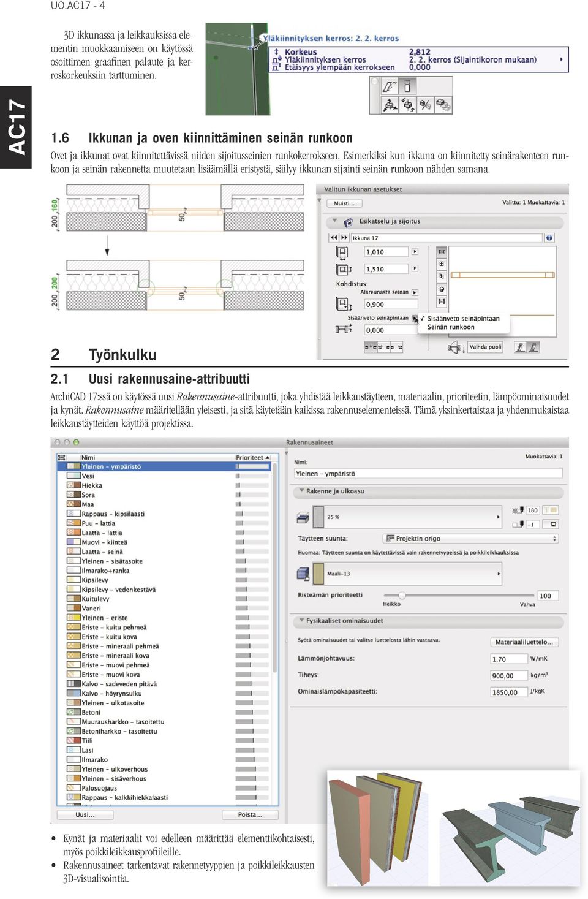The image size is (588, 899).
Task: Select Kipsilevy - vedenkestävä list row
Action: point(164,590)
